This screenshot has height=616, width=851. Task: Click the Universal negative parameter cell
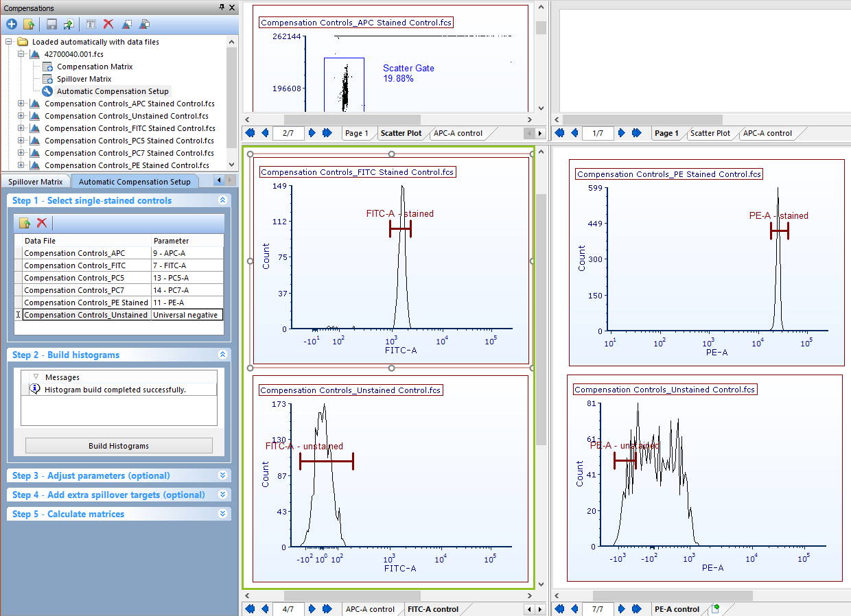(x=187, y=315)
